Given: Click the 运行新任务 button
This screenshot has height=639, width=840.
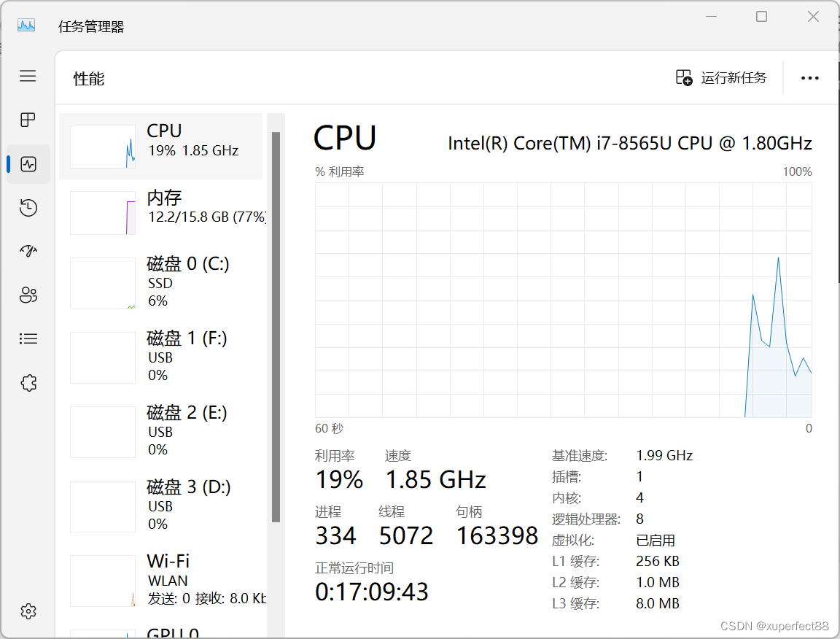Looking at the screenshot, I should coord(721,78).
